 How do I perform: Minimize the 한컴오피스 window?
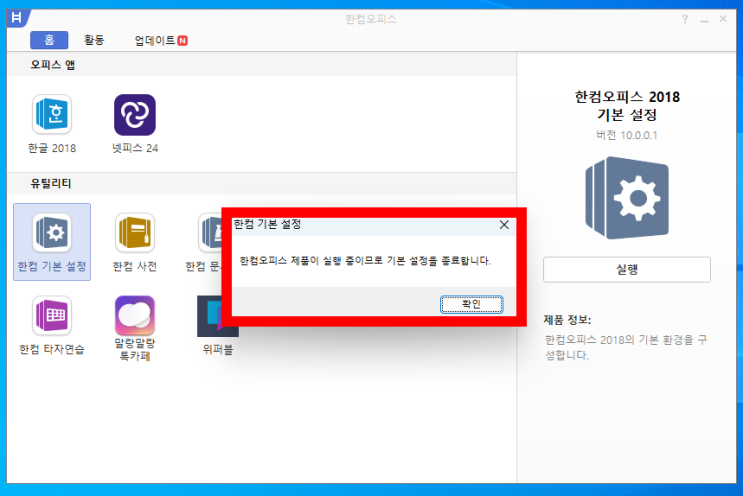click(705, 19)
